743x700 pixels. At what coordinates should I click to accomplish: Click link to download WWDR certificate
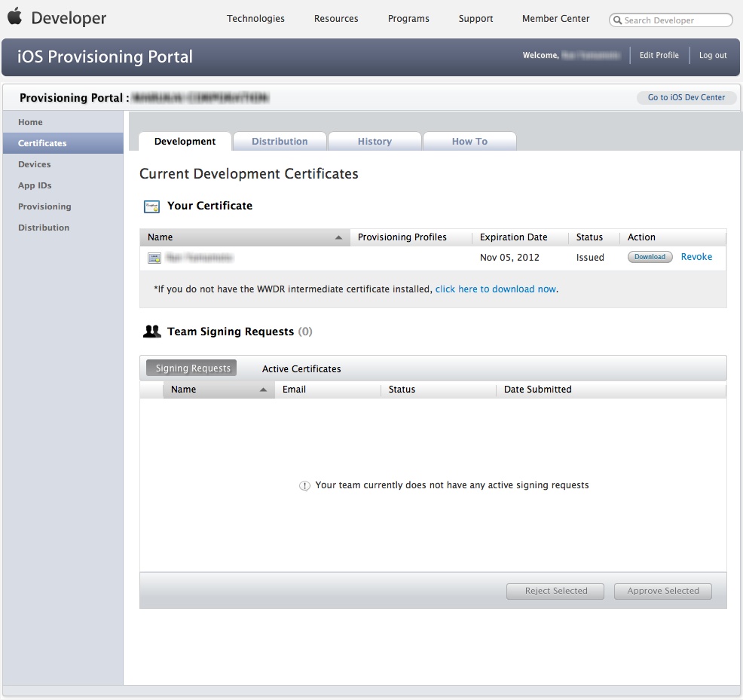pos(496,289)
